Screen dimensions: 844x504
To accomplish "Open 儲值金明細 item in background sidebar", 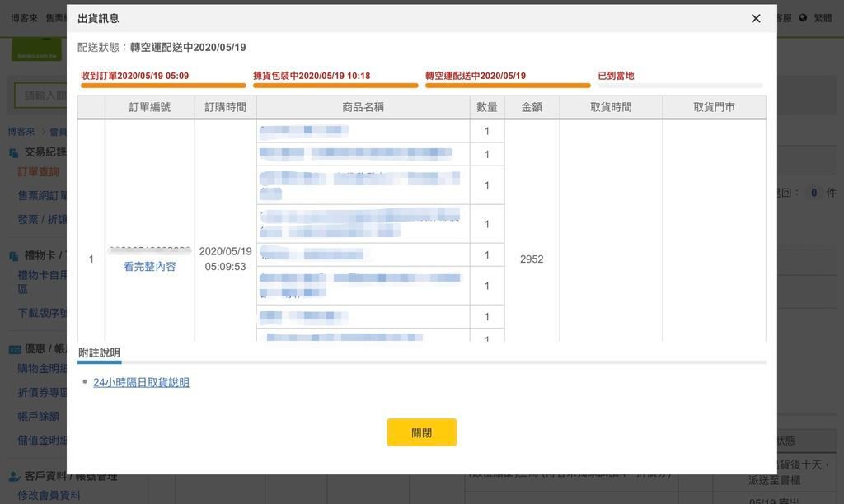I will click(x=42, y=440).
